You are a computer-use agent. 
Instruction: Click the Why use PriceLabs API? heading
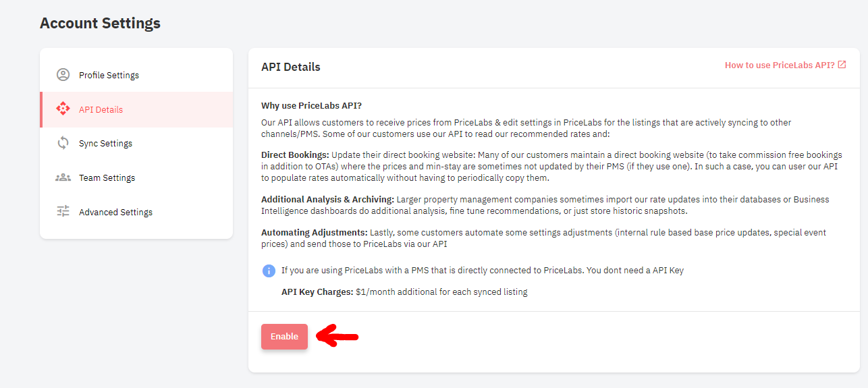(x=311, y=106)
